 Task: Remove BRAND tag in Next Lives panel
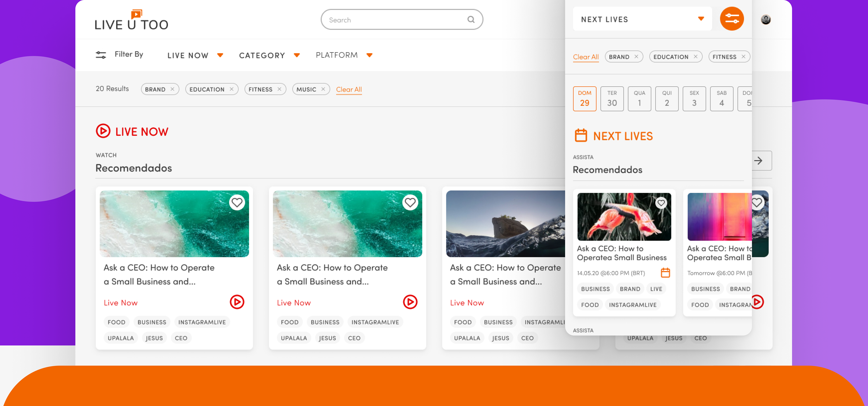636,57
